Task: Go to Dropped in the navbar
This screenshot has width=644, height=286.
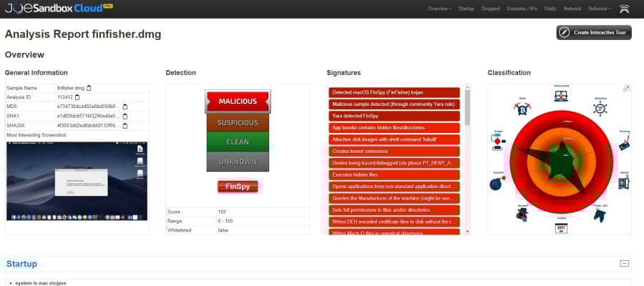Action: (490, 9)
